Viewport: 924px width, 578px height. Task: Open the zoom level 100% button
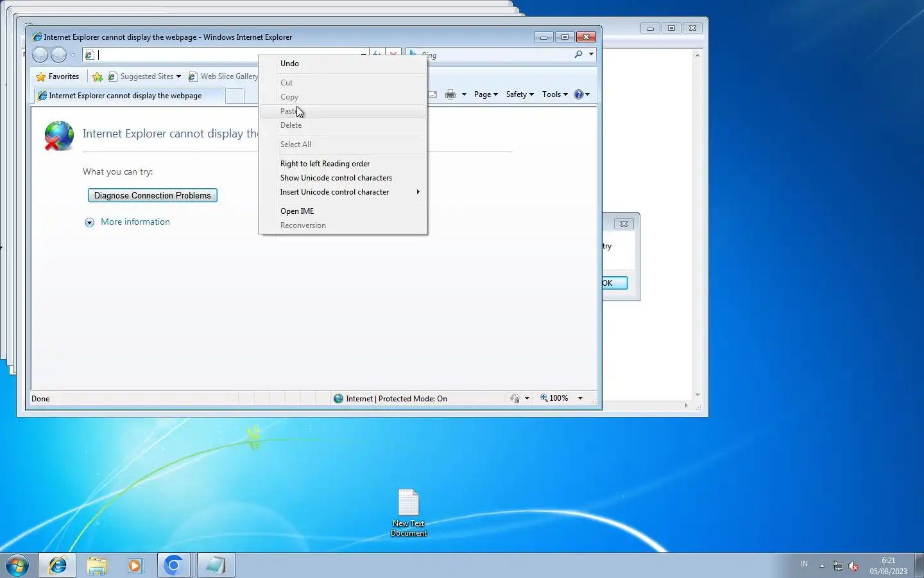tap(554, 398)
